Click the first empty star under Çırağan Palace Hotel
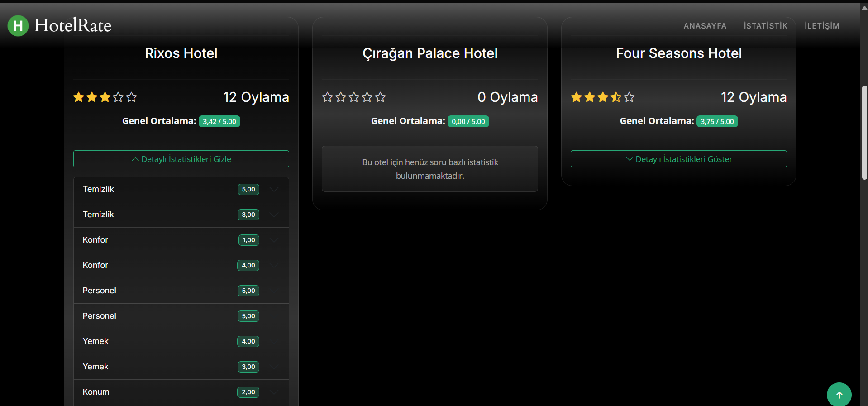The height and width of the screenshot is (406, 868). 328,97
